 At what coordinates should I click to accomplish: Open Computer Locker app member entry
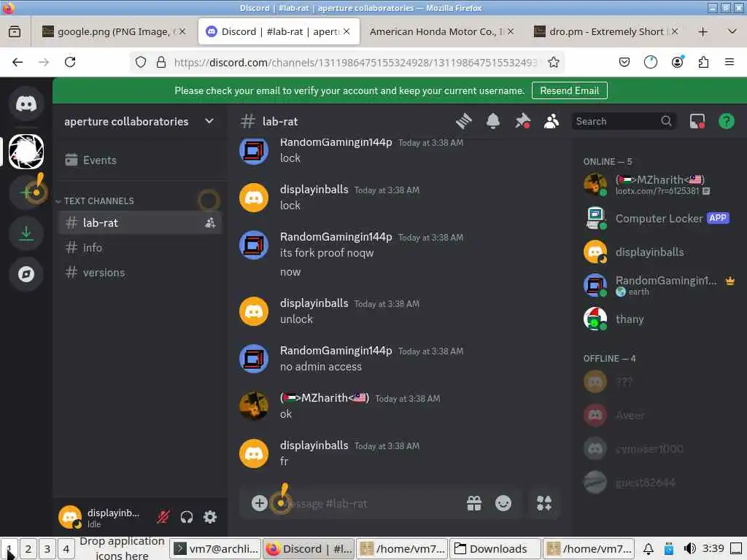659,219
